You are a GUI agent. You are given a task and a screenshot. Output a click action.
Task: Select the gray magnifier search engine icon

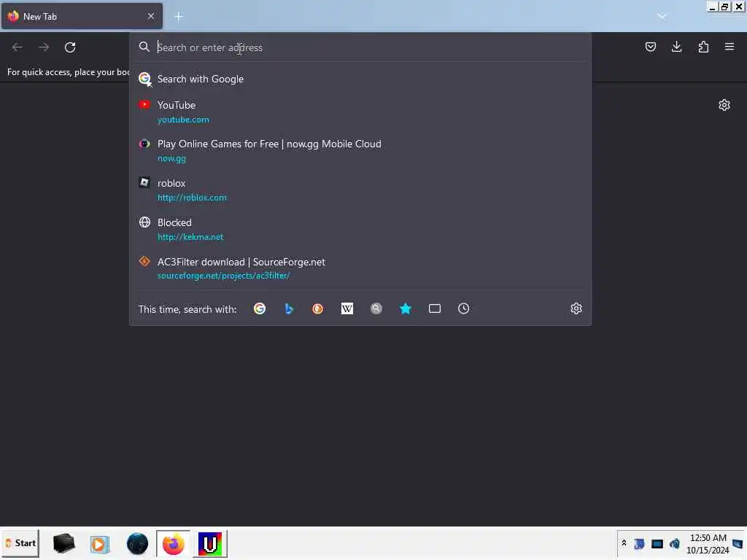click(x=376, y=308)
